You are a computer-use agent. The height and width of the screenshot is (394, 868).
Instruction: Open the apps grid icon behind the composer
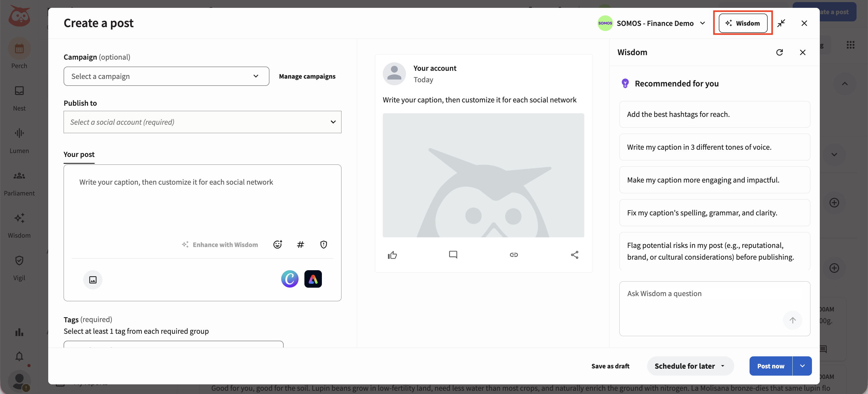[851, 45]
